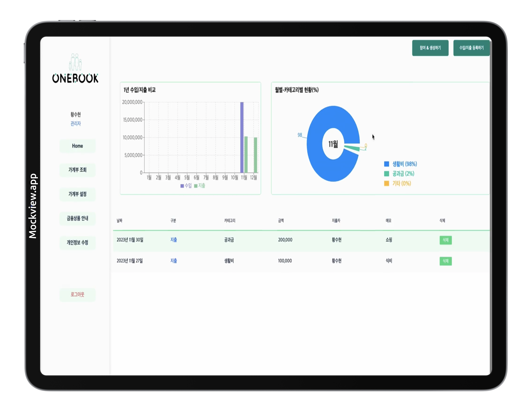Delete the 2023년 11월 30일 entry

pos(445,240)
